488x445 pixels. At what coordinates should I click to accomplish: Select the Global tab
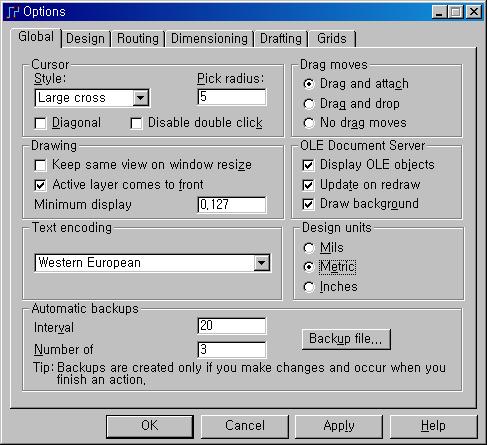[x=36, y=37]
